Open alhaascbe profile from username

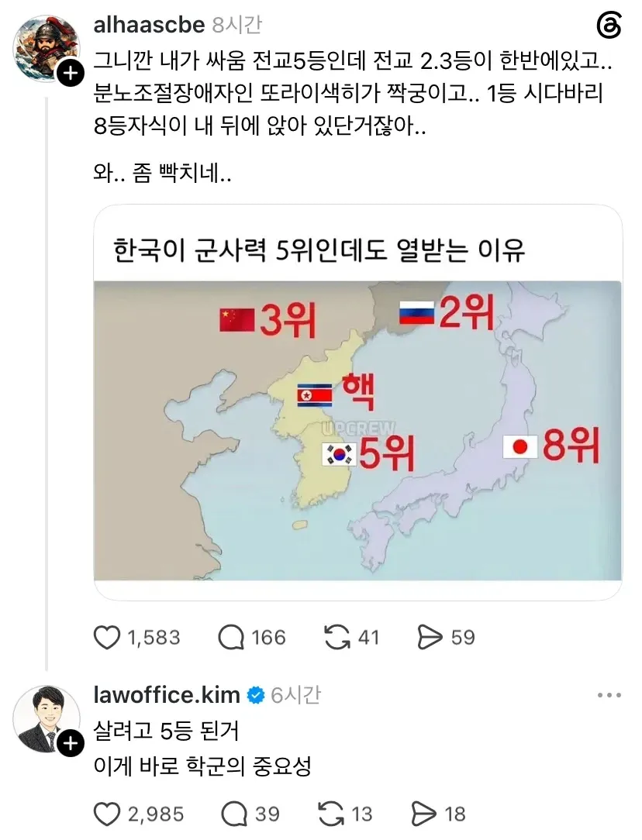tap(149, 25)
